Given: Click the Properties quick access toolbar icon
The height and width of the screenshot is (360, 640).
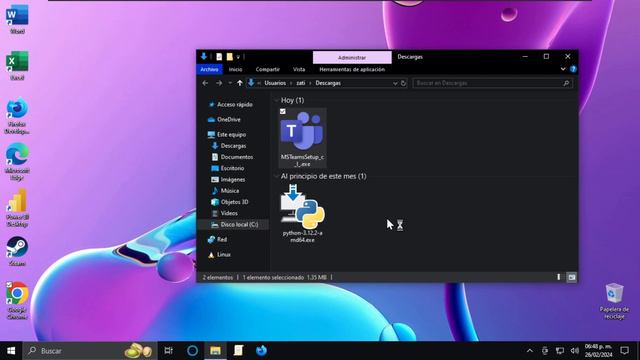Looking at the screenshot, I should [219, 57].
